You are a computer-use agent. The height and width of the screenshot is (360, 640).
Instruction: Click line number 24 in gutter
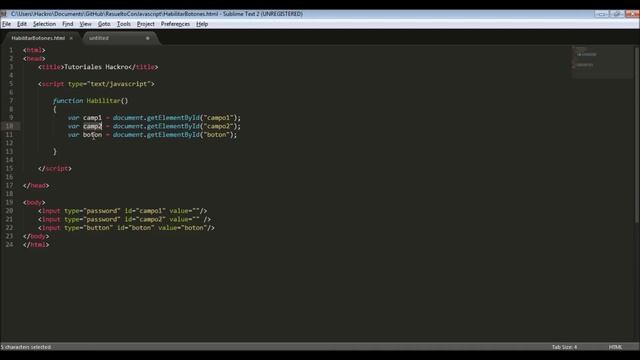point(9,244)
